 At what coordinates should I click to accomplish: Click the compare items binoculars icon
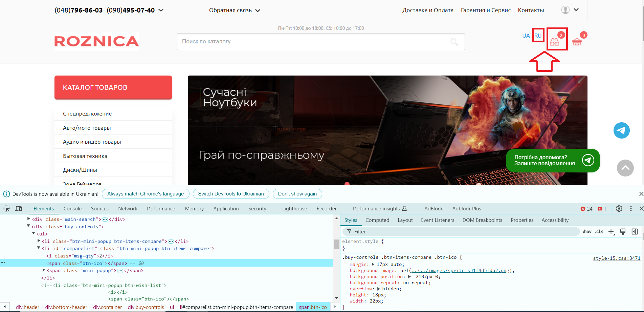pos(554,42)
